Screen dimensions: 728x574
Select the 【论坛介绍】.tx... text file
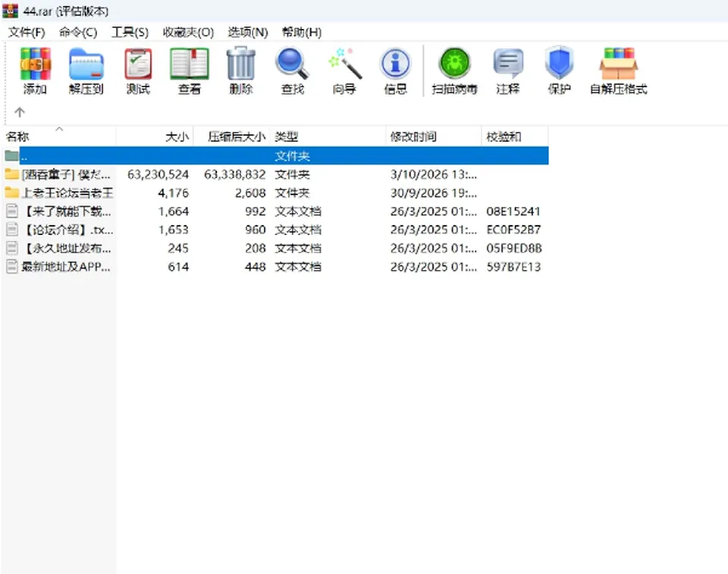[x=67, y=230]
